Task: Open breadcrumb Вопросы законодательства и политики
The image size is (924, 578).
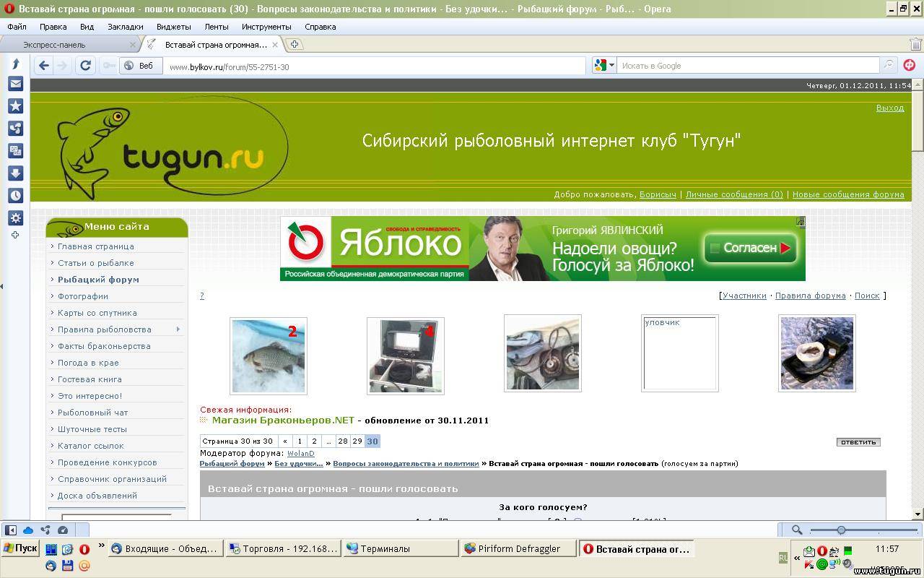Action: point(406,464)
